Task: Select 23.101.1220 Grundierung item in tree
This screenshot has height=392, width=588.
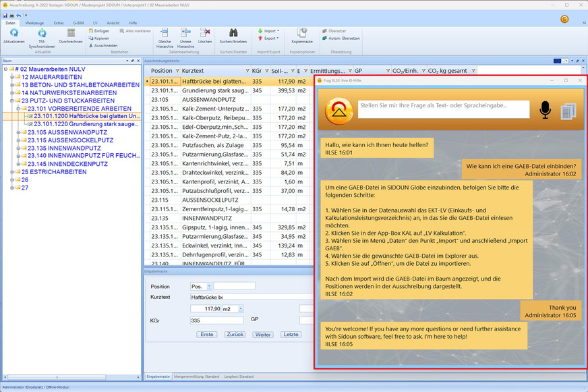Action: tap(86, 124)
